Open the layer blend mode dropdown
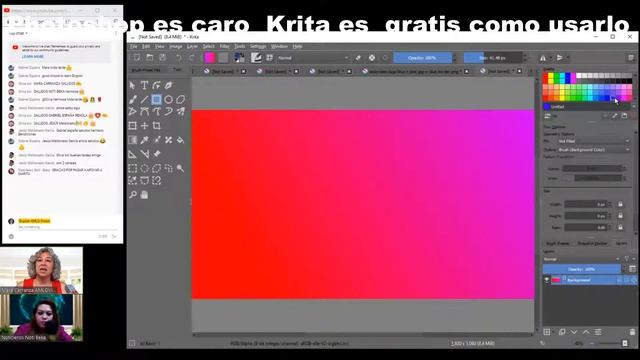Image resolution: width=640 pixels, height=360 pixels. coord(581,259)
